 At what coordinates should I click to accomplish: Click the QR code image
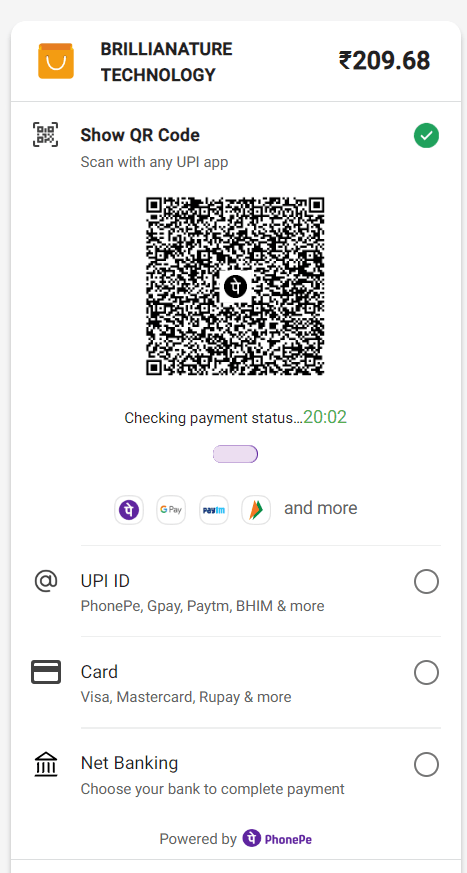tap(235, 286)
